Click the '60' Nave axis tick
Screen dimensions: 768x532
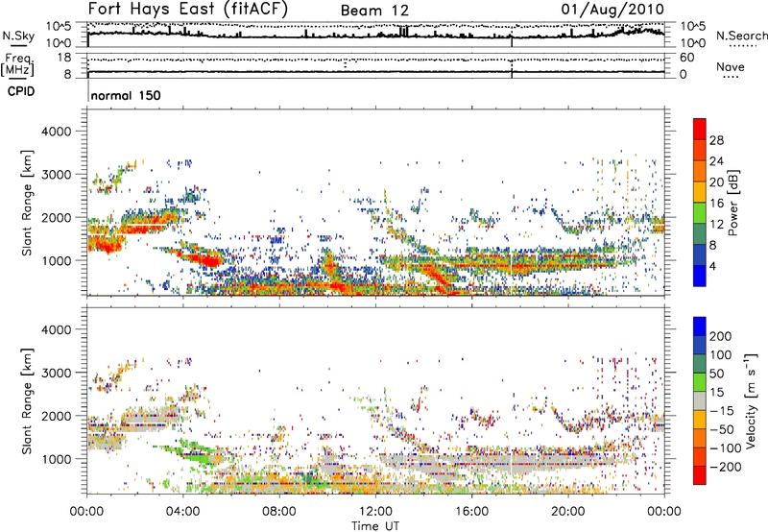(x=686, y=58)
